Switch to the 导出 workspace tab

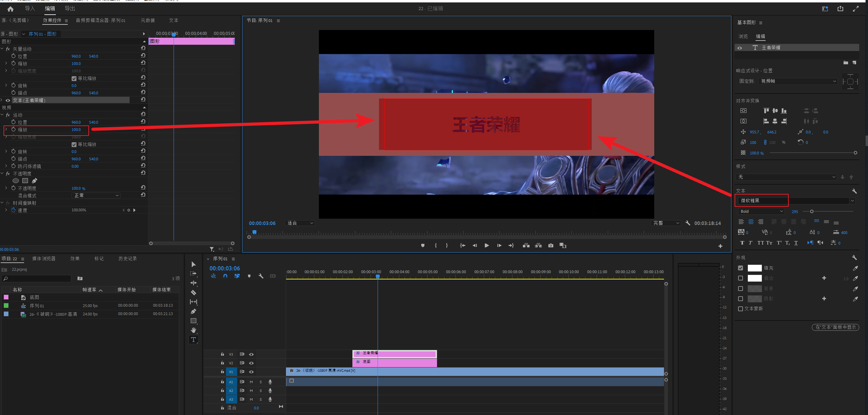coord(70,9)
